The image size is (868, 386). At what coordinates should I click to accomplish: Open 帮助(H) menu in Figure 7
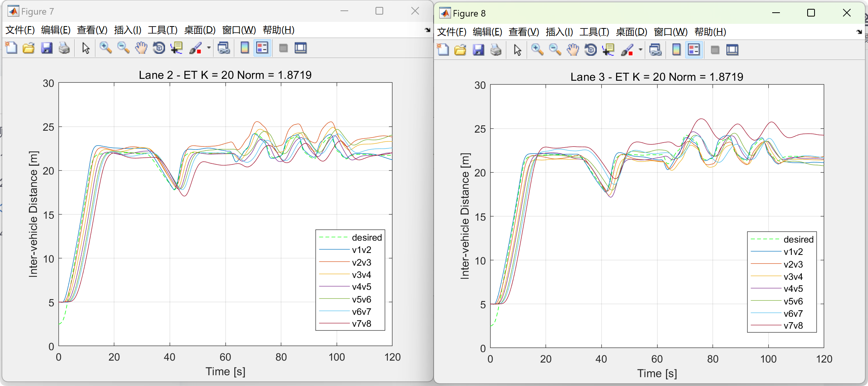279,30
